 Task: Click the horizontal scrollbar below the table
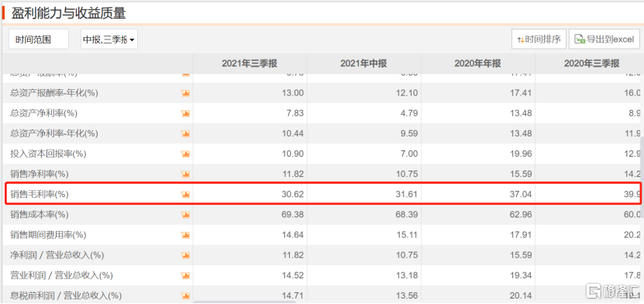tap(244, 302)
